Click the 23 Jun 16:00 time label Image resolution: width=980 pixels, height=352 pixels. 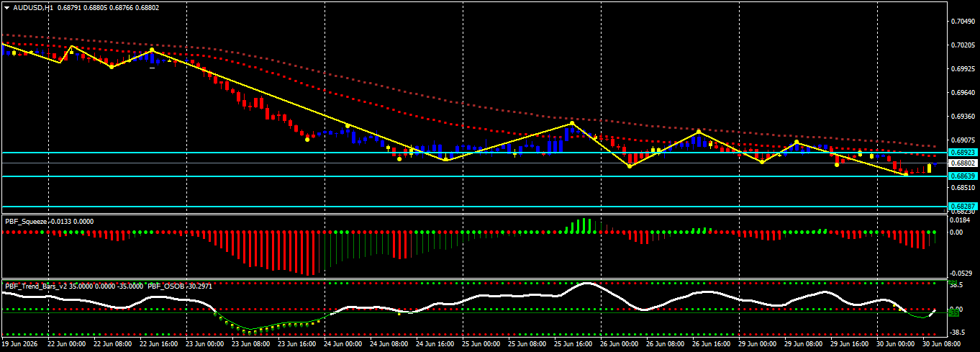pyautogui.click(x=297, y=345)
